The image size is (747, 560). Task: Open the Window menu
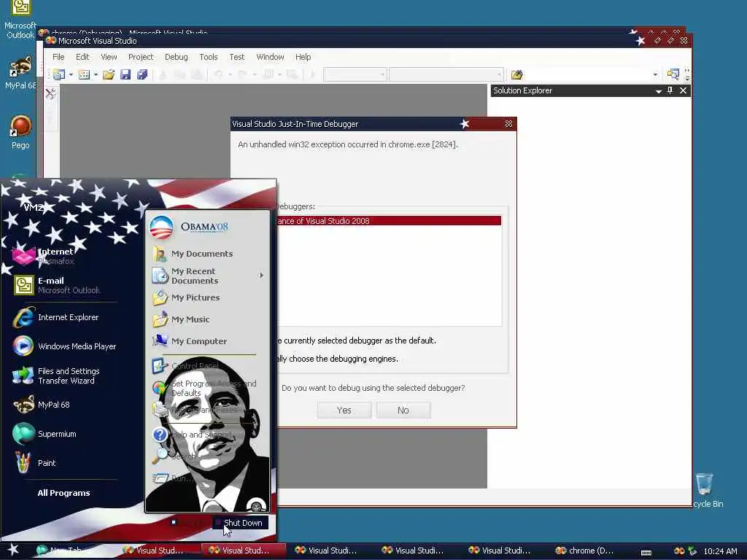270,57
